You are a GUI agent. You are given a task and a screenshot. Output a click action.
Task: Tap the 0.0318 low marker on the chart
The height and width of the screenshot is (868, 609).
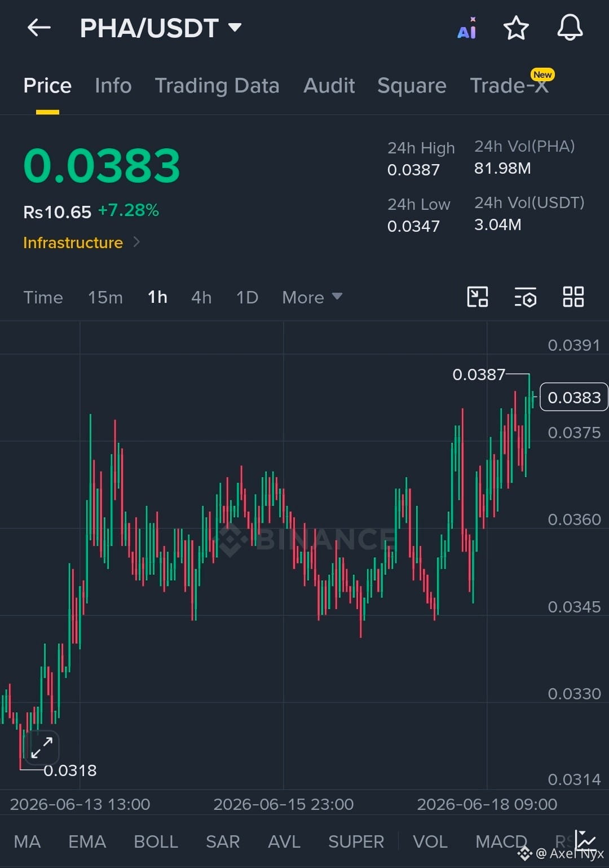click(70, 770)
